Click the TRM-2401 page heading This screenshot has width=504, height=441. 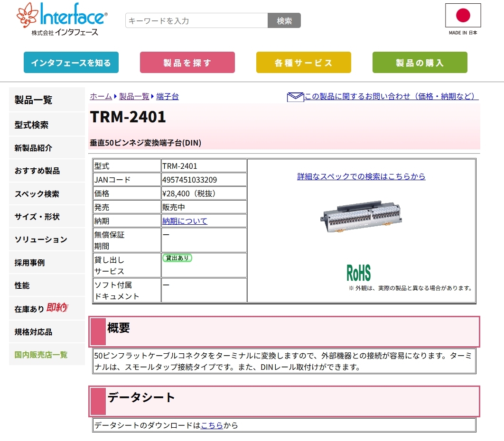(x=128, y=117)
